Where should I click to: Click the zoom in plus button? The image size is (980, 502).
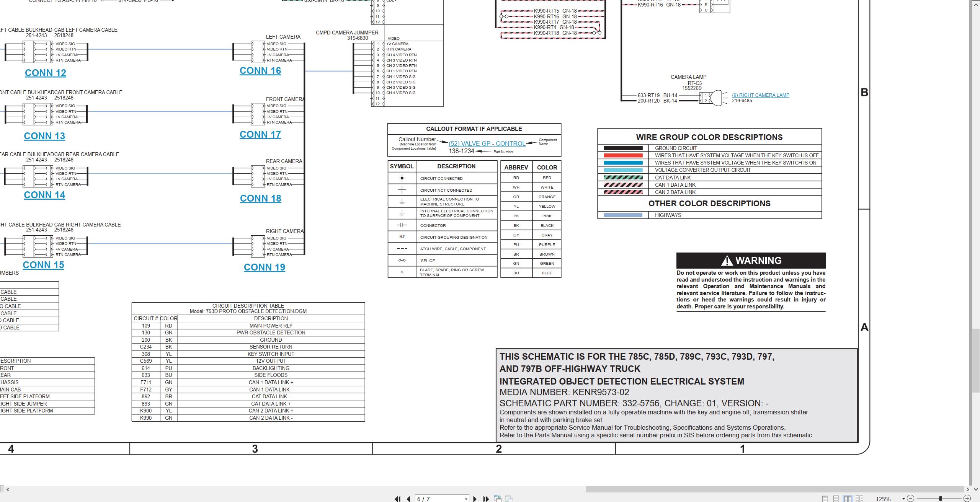click(x=967, y=498)
